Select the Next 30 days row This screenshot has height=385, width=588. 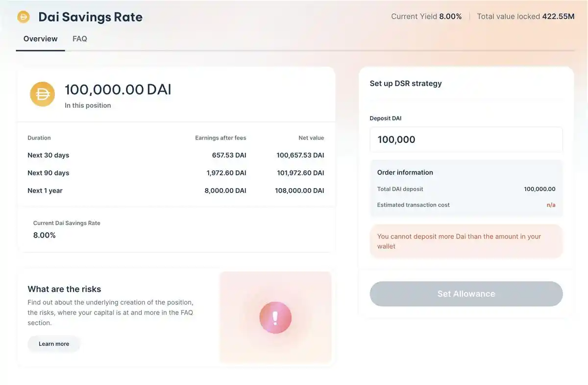point(175,155)
